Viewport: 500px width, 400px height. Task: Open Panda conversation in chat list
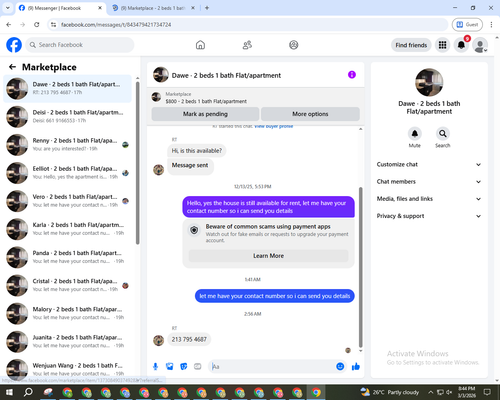point(67,257)
